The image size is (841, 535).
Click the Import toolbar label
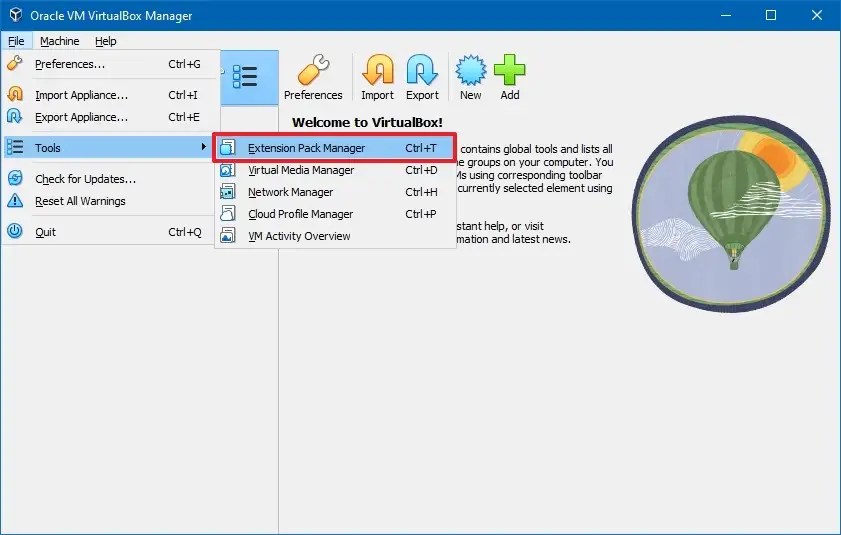tap(378, 95)
